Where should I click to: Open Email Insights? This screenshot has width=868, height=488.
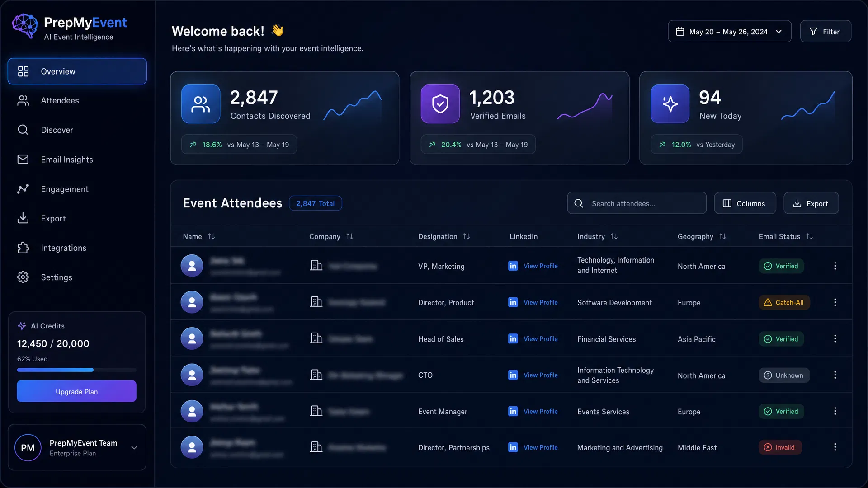click(x=67, y=160)
